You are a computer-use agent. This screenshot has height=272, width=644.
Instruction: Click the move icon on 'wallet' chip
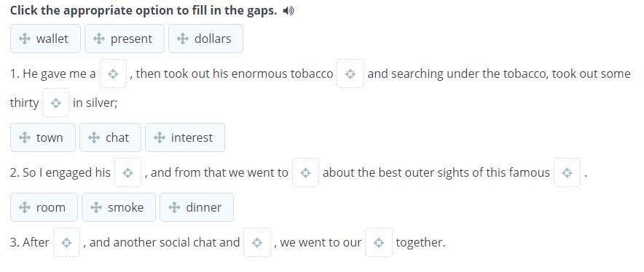coord(25,39)
